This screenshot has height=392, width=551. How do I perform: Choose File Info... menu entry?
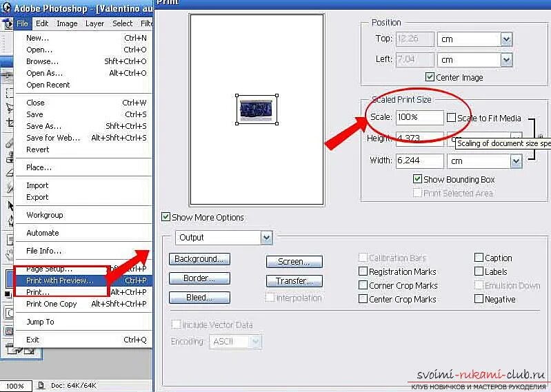coord(84,251)
